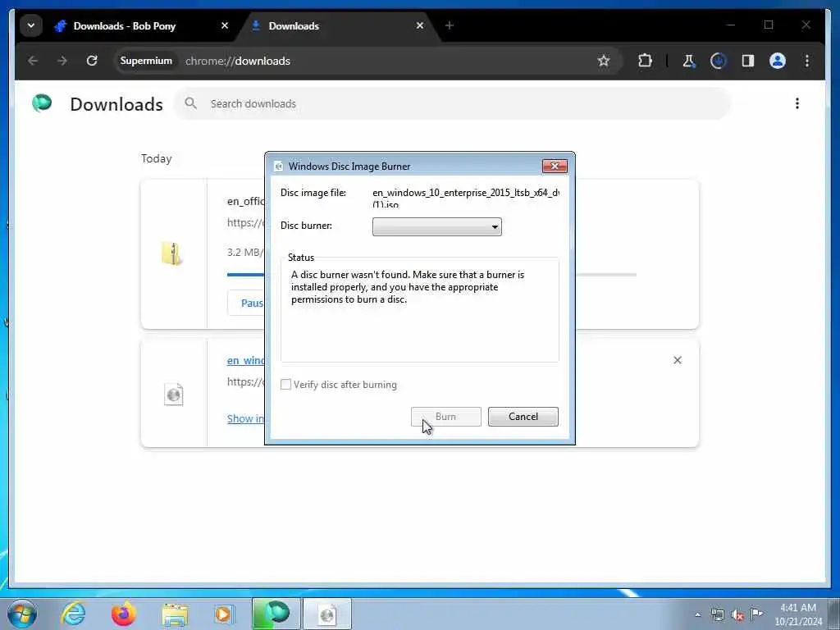Enable Verify disc after burning checkbox

286,385
